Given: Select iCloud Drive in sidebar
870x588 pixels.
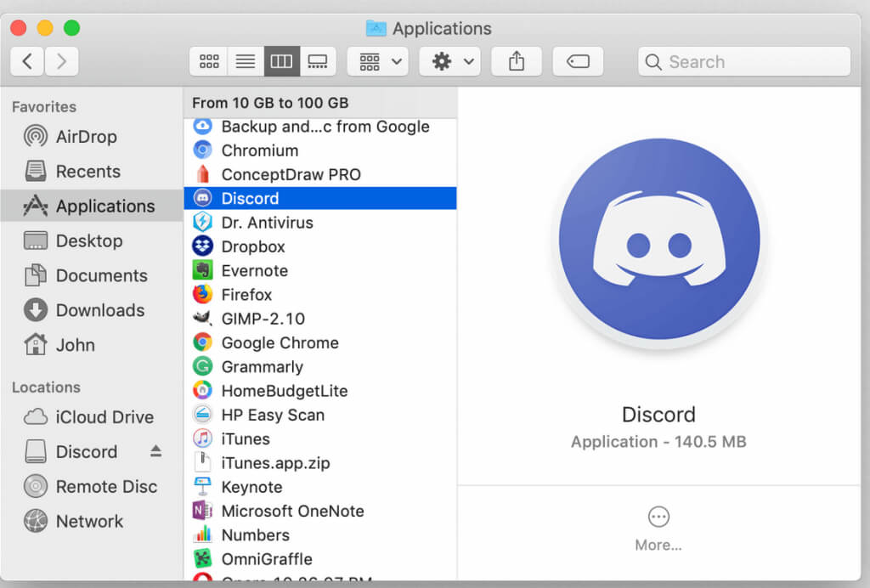Looking at the screenshot, I should (x=105, y=417).
